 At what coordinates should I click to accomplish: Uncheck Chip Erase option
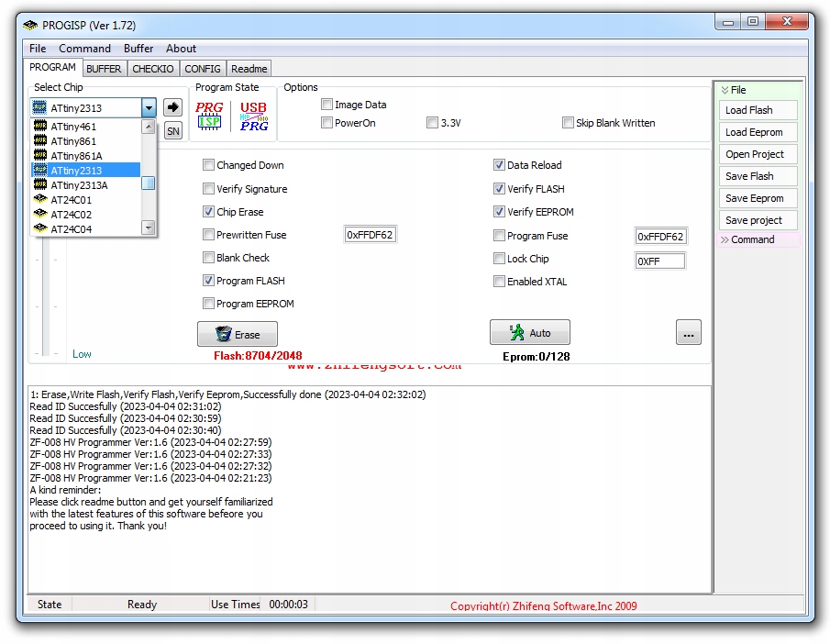[208, 212]
